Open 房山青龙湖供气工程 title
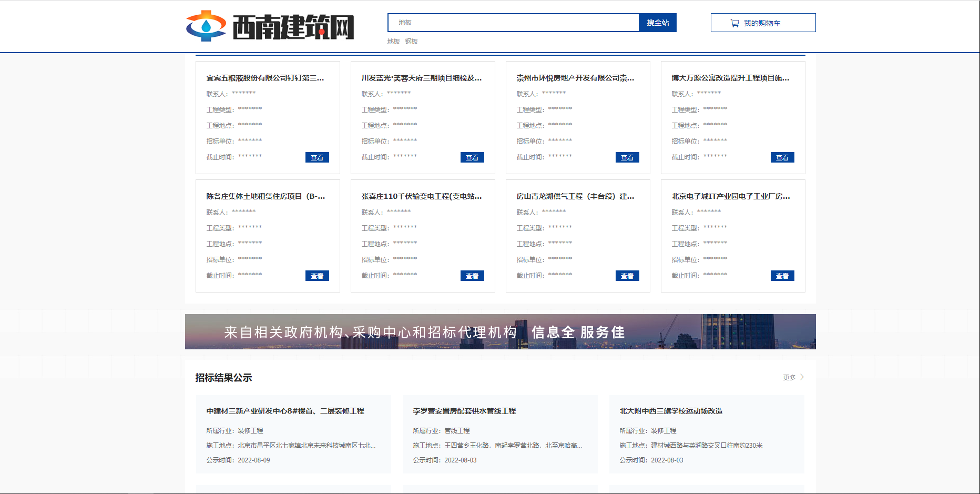 point(575,196)
